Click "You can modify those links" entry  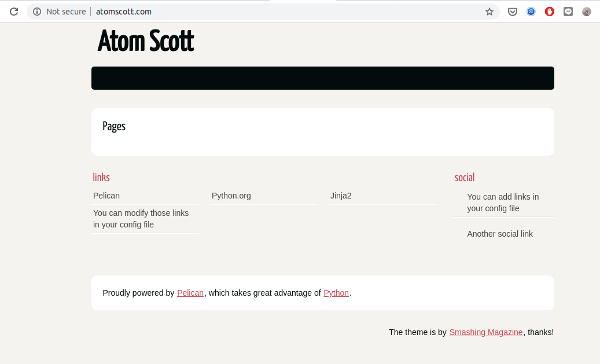141,219
